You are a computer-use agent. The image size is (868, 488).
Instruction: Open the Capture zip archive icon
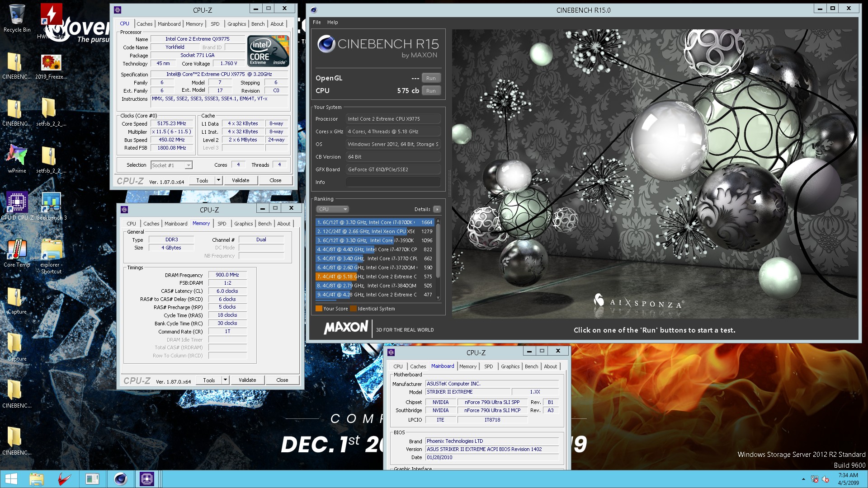click(17, 300)
